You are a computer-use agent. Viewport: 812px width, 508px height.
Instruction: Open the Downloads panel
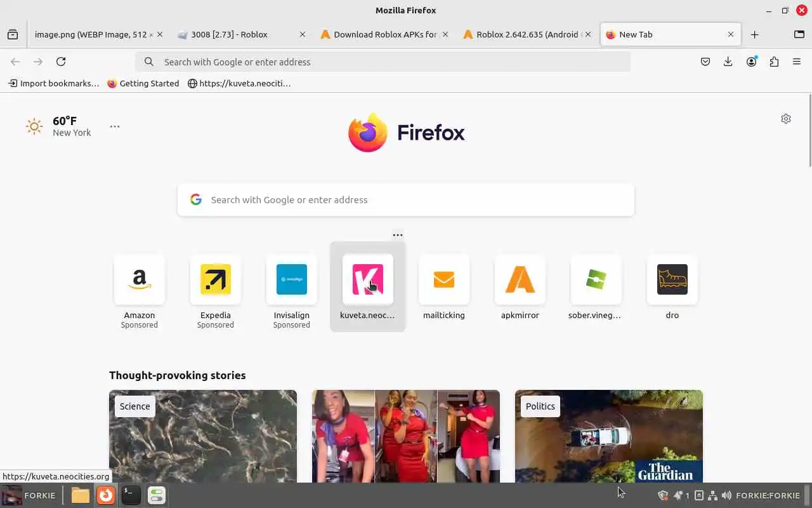[728, 62]
